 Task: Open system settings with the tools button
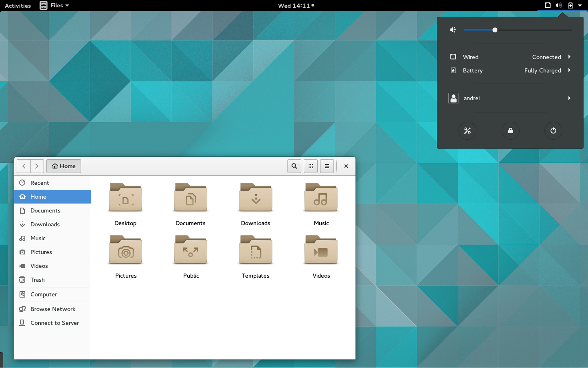coord(467,131)
